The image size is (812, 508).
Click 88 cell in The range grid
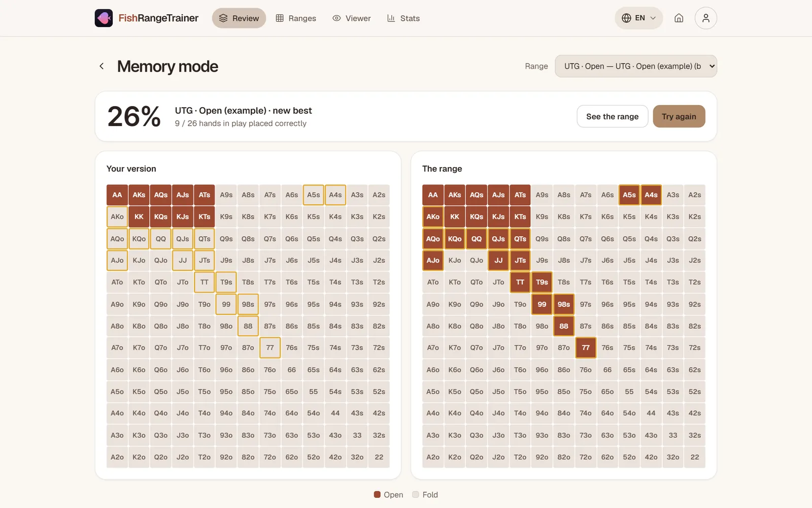(x=564, y=326)
